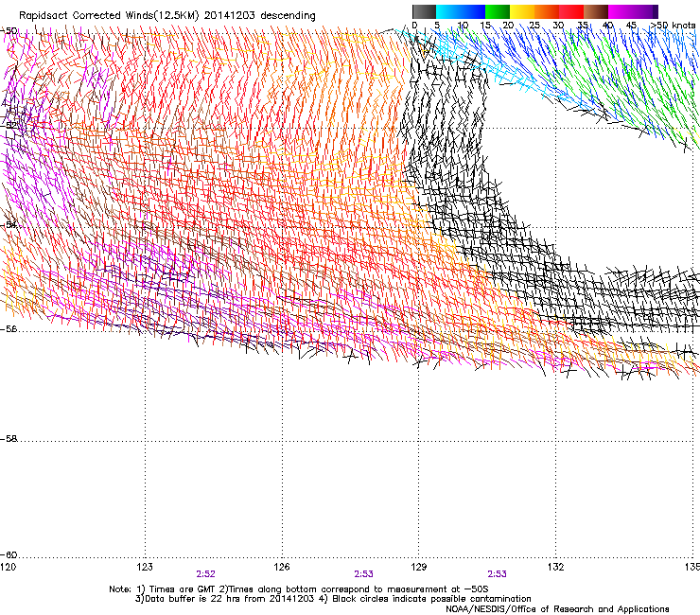Click the 'NOAA/NESDIS/Office of Research and Applications' credit

point(557,609)
